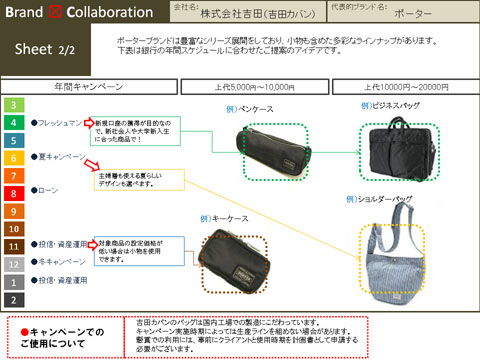The height and width of the screenshot is (360, 480).
Task: Select the 上代10000円〜20000円 column header
Action: coord(406,87)
